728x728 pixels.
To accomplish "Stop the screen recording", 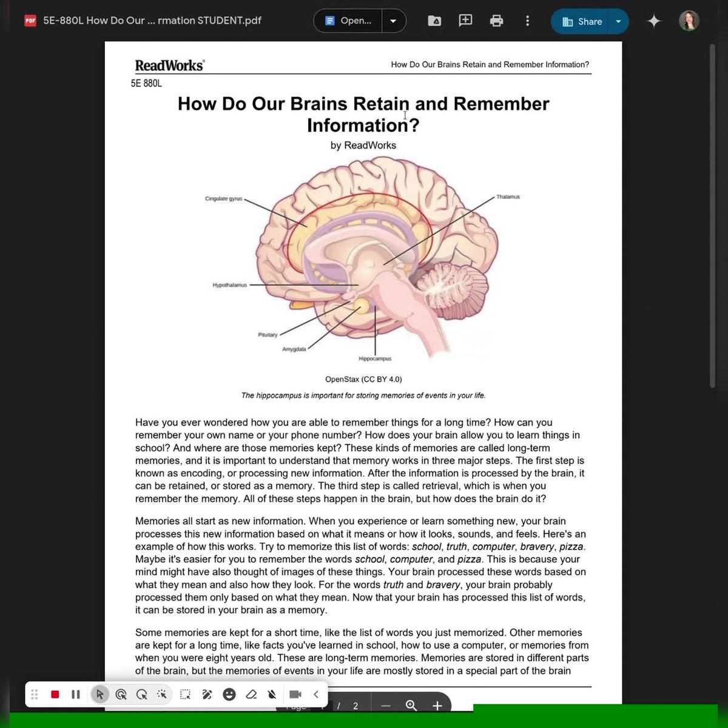I will click(x=55, y=695).
